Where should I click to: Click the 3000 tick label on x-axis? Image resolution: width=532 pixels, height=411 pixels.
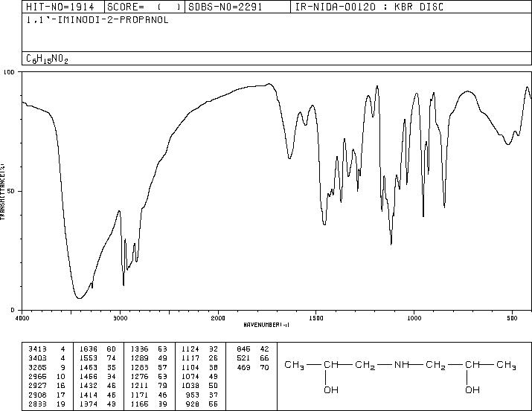coord(120,318)
